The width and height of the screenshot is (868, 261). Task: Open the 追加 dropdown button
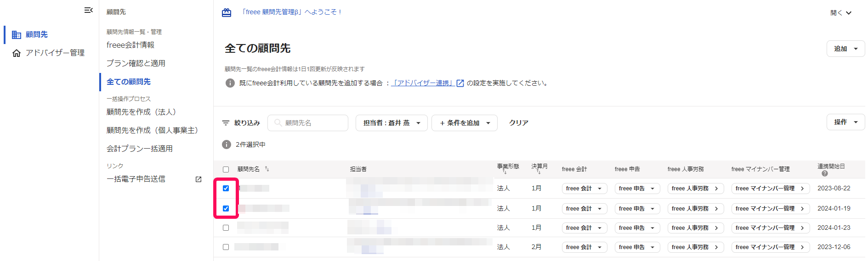845,49
